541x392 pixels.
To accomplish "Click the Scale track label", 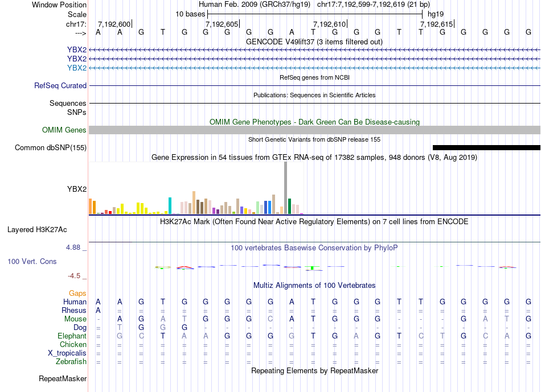I will pos(77,14).
